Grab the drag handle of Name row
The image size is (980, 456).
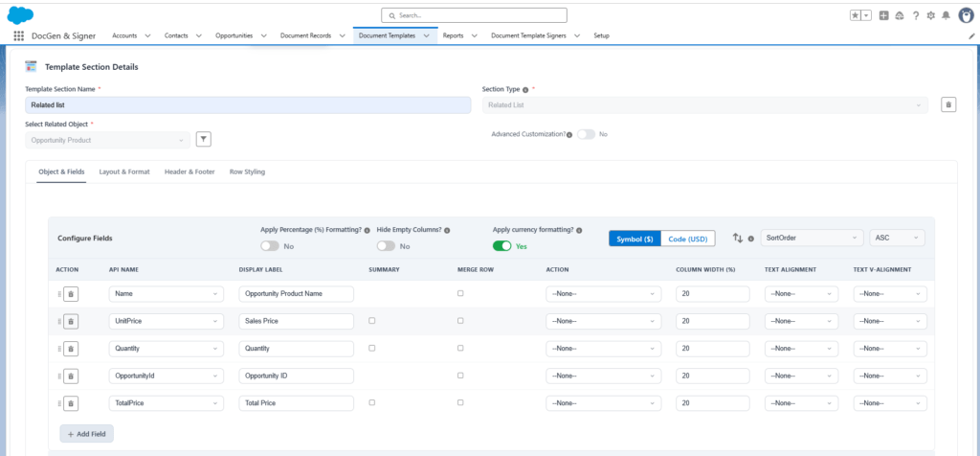[x=59, y=294]
